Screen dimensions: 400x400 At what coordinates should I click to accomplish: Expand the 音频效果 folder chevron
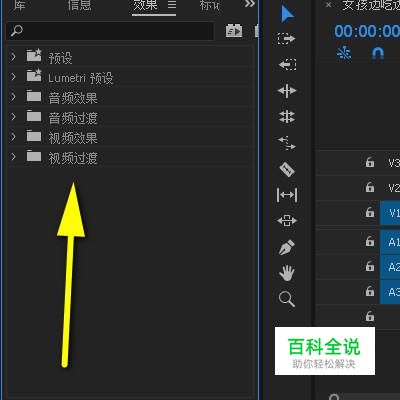pos(13,97)
